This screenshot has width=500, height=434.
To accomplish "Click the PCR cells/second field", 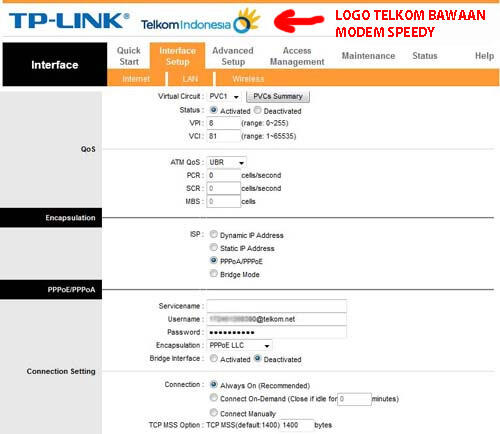I will [x=223, y=175].
